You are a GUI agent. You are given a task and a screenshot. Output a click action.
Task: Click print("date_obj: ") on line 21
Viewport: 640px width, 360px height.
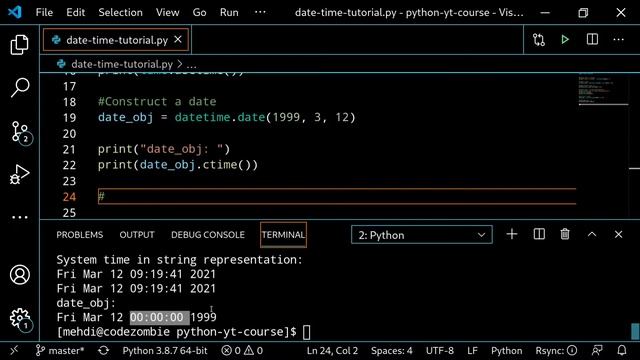[x=164, y=149]
